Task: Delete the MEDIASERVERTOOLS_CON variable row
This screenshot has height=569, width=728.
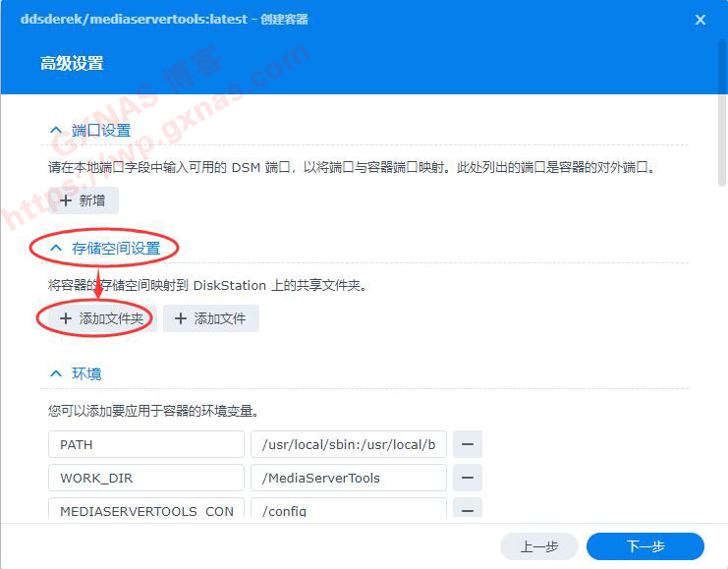Action: click(x=467, y=510)
